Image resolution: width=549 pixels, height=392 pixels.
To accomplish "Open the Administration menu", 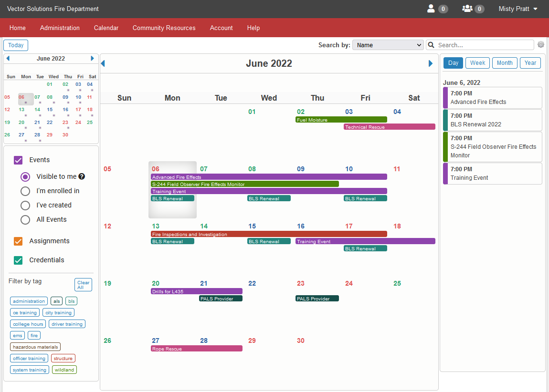I will 60,28.
